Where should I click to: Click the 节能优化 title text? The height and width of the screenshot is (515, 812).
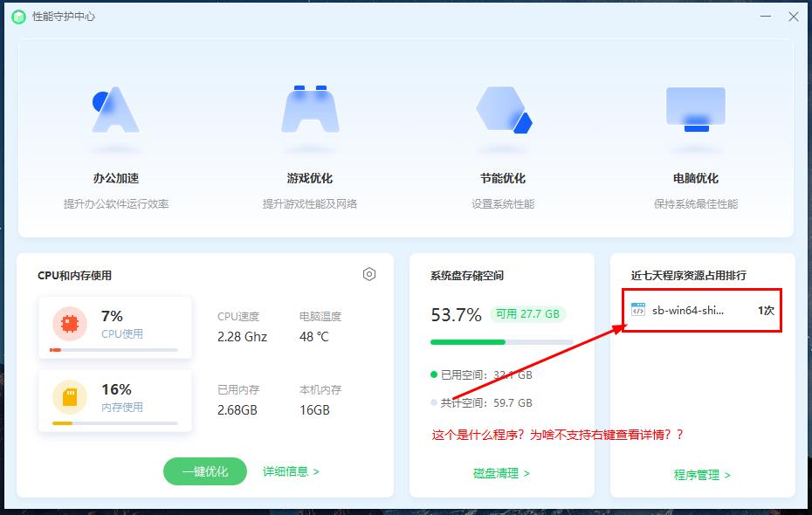[x=503, y=179]
